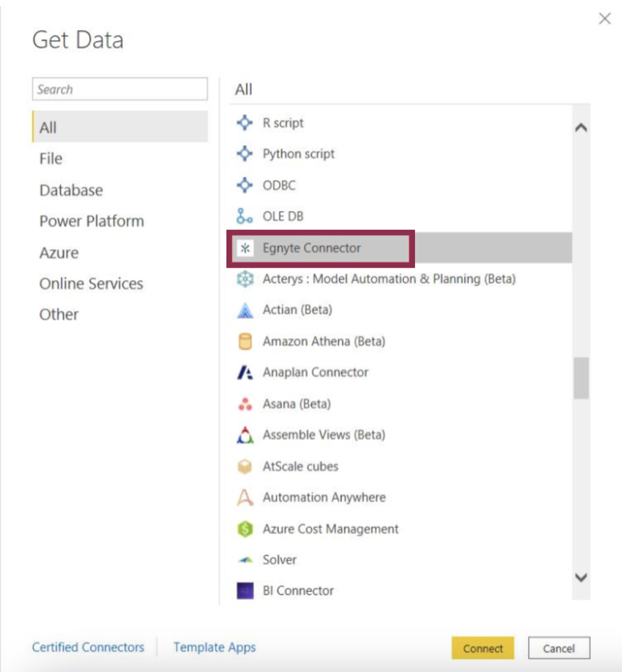Select the Amazon Athena (Beta) label
Screen dimensions: 622x672
[x=324, y=342]
